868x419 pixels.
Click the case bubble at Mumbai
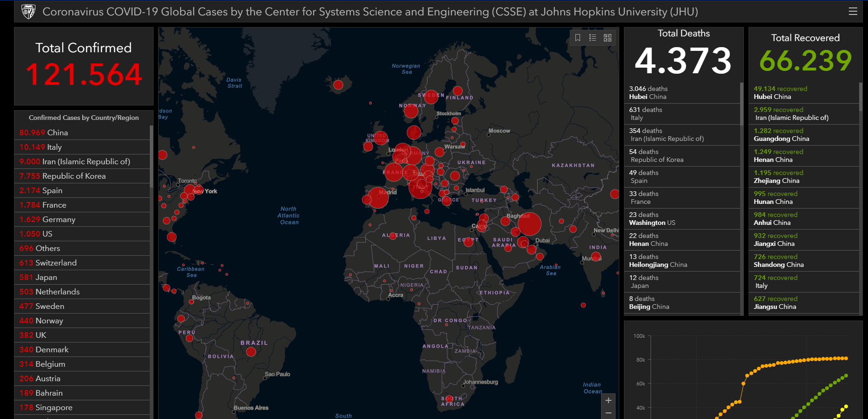click(x=595, y=256)
